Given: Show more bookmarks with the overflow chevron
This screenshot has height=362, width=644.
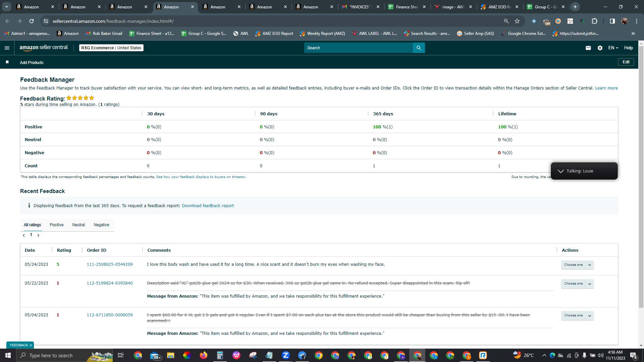Looking at the screenshot, I should point(633,34).
